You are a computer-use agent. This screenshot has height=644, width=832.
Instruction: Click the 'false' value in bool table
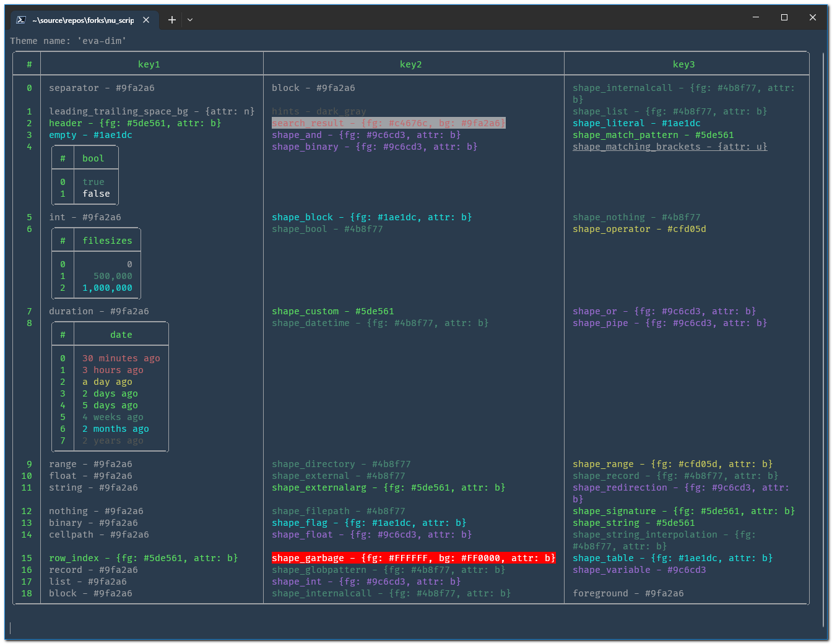[x=96, y=194]
